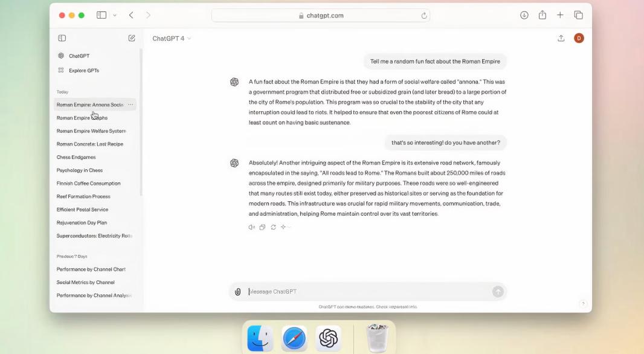Go back with Safari's back arrow

click(x=131, y=15)
